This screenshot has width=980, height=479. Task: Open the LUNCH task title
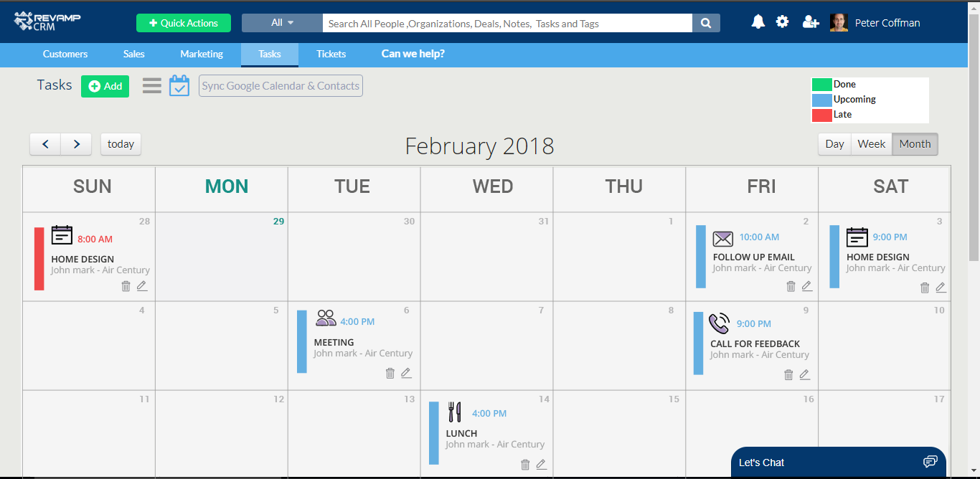coord(461,433)
